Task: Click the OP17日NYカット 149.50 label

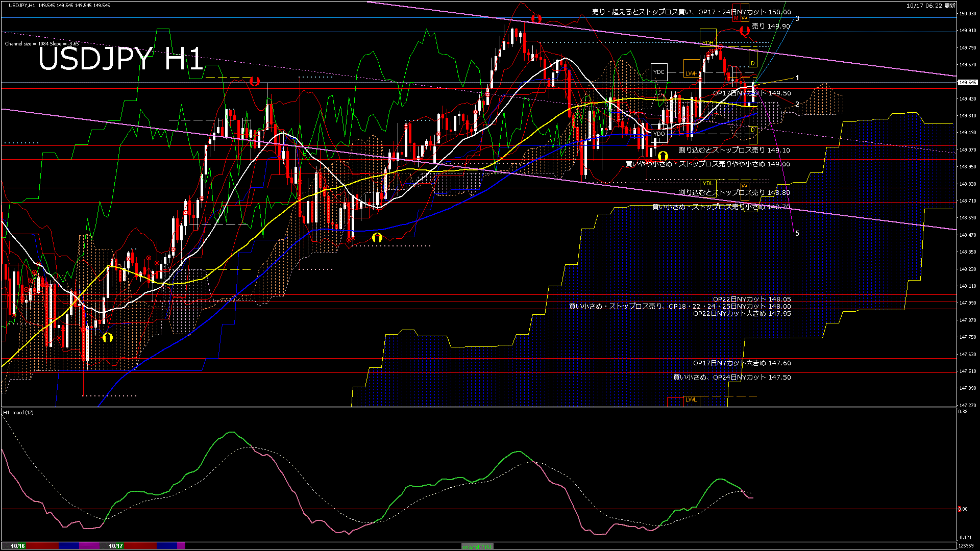Action: [752, 93]
